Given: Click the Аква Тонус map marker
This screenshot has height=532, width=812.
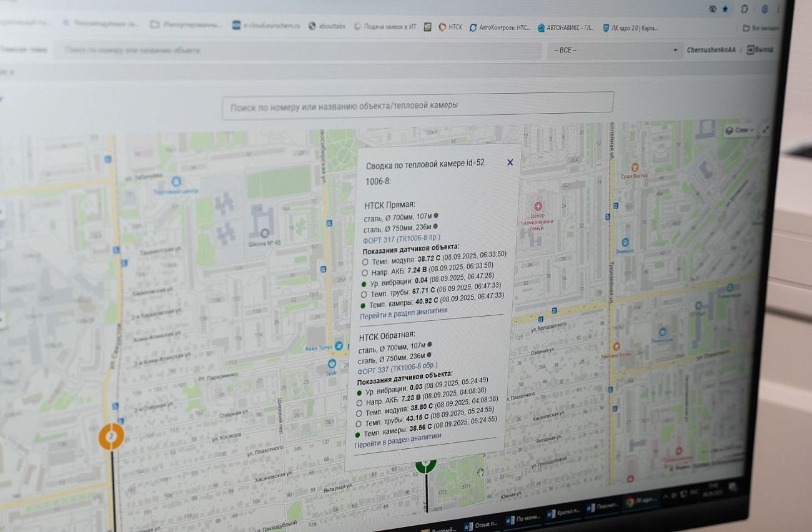Looking at the screenshot, I should [x=339, y=345].
